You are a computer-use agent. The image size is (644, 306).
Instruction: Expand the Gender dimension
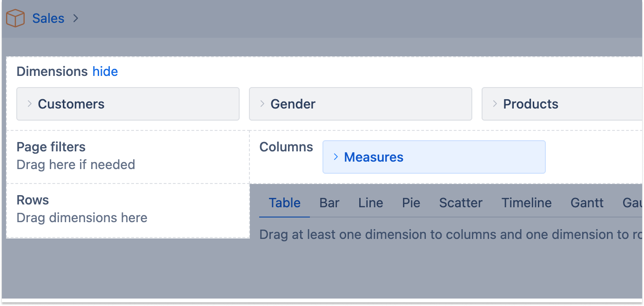click(x=262, y=104)
